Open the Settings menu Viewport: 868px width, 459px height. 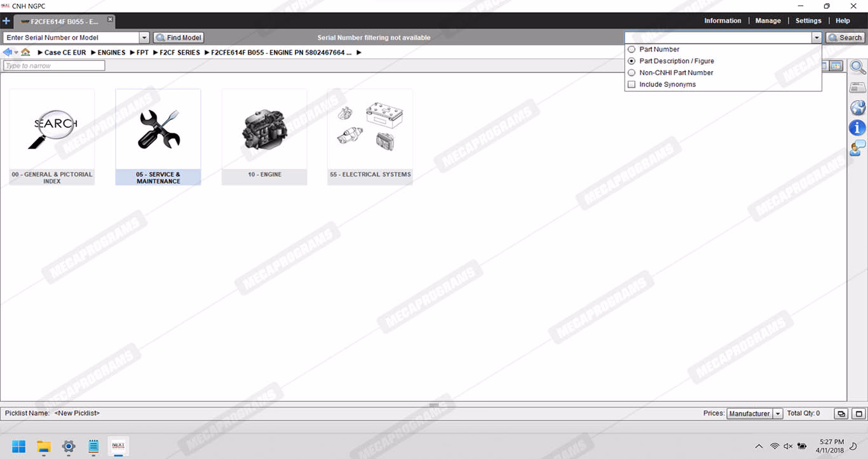coord(808,21)
